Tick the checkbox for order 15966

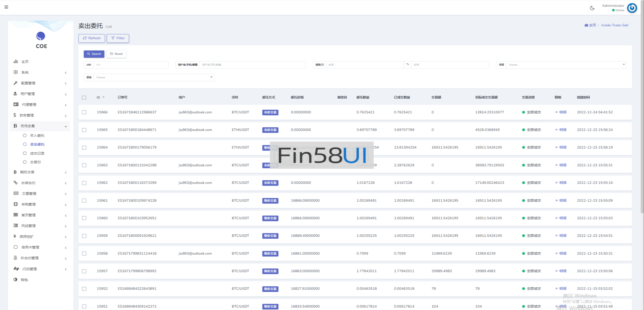(x=84, y=112)
